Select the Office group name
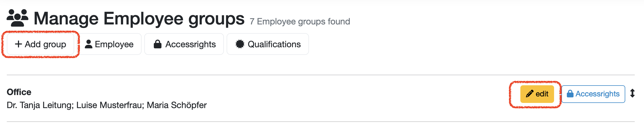Screen dimensions: 644x126 coord(19,92)
